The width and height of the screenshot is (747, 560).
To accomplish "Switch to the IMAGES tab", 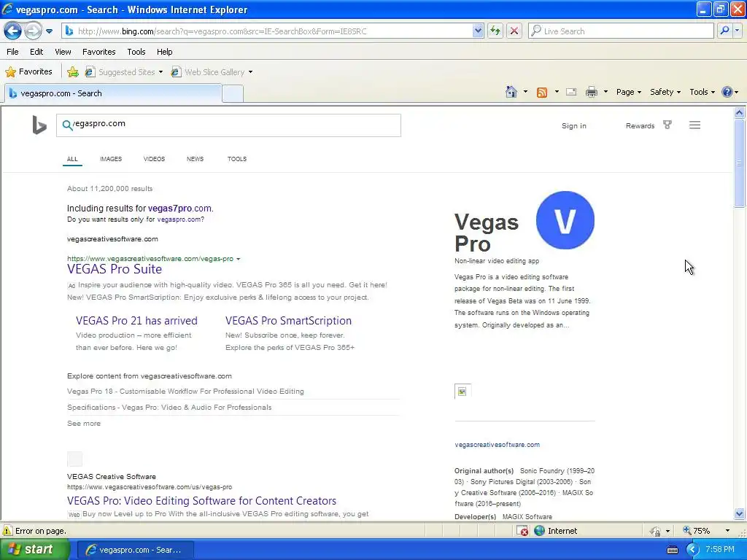I will (111, 159).
